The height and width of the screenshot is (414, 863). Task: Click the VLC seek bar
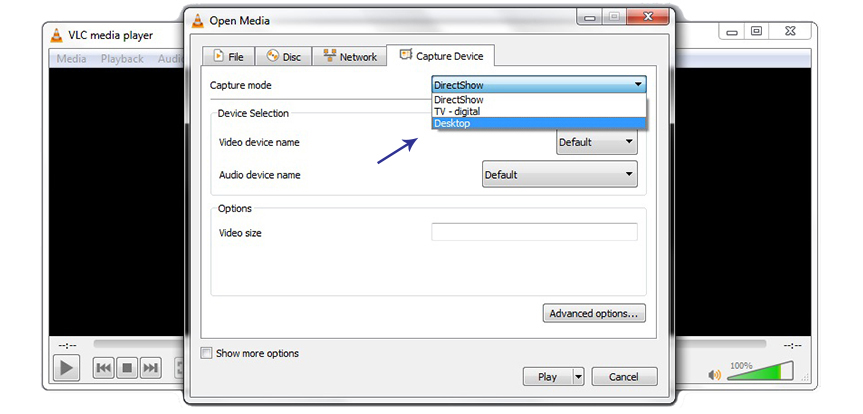(429, 344)
